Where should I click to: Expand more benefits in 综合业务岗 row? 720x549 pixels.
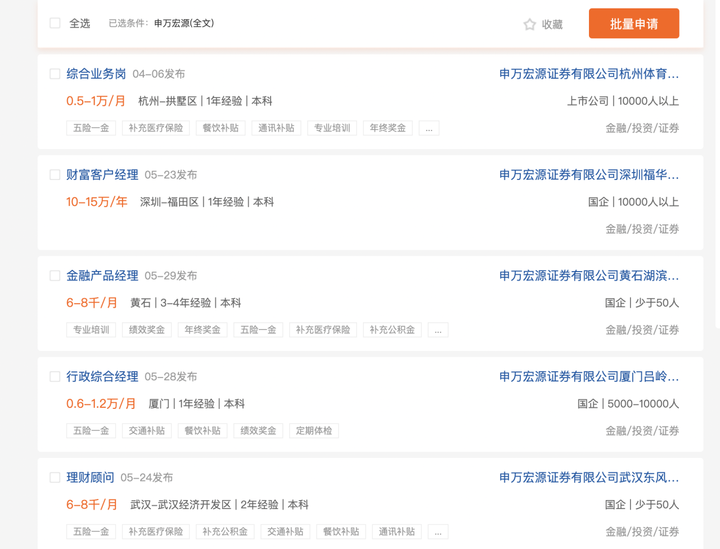(x=429, y=128)
